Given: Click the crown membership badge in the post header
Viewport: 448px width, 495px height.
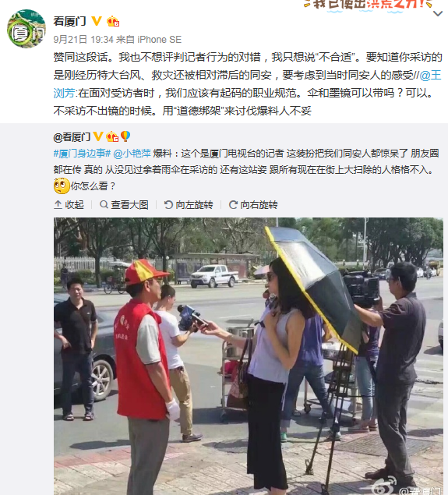Looking at the screenshot, I should pyautogui.click(x=113, y=21).
